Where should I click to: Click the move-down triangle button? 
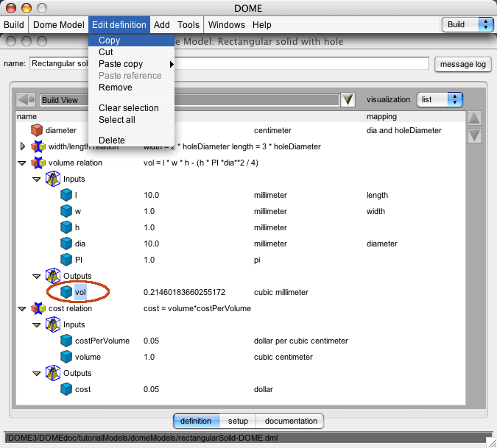[474, 136]
